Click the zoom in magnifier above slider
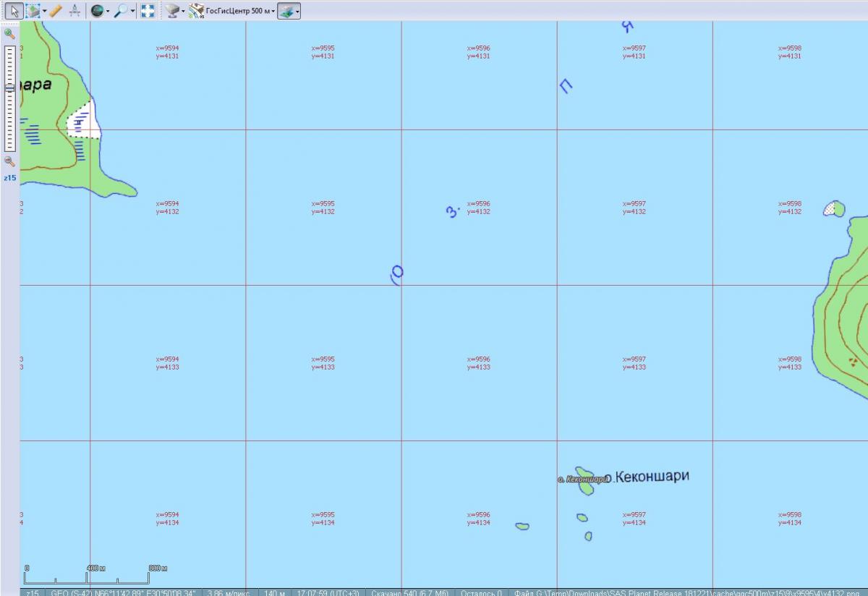This screenshot has width=868, height=596. 9,34
